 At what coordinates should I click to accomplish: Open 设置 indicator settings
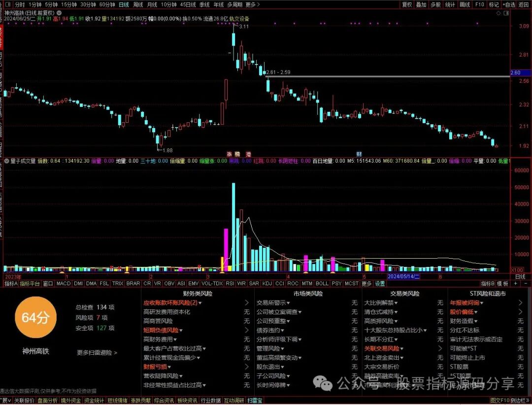click(380, 283)
